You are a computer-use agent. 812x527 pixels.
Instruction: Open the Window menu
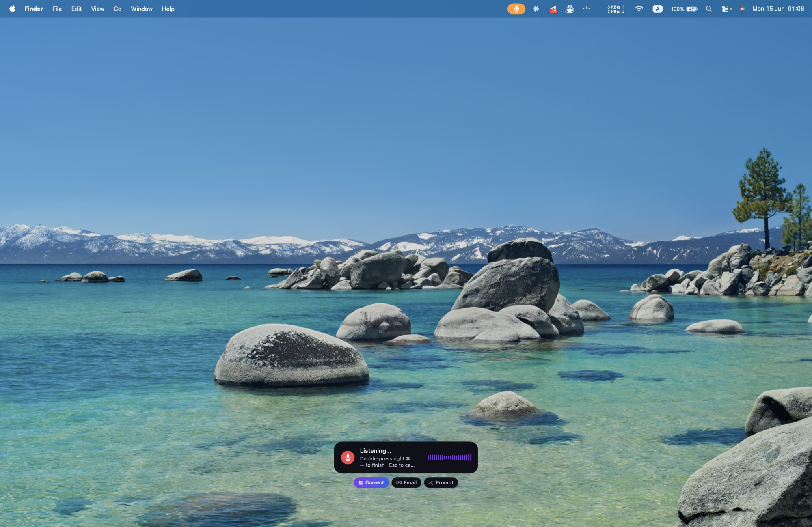pos(142,9)
